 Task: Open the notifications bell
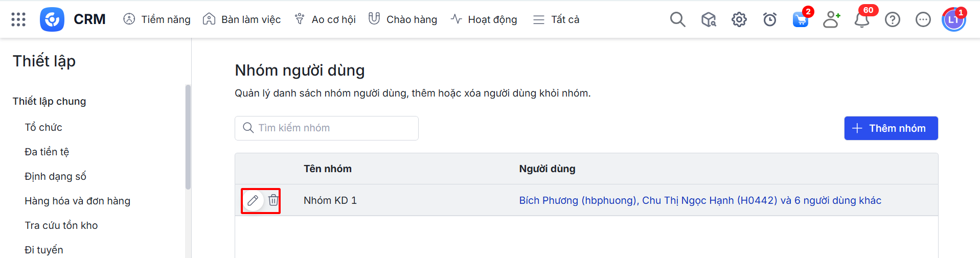click(862, 20)
